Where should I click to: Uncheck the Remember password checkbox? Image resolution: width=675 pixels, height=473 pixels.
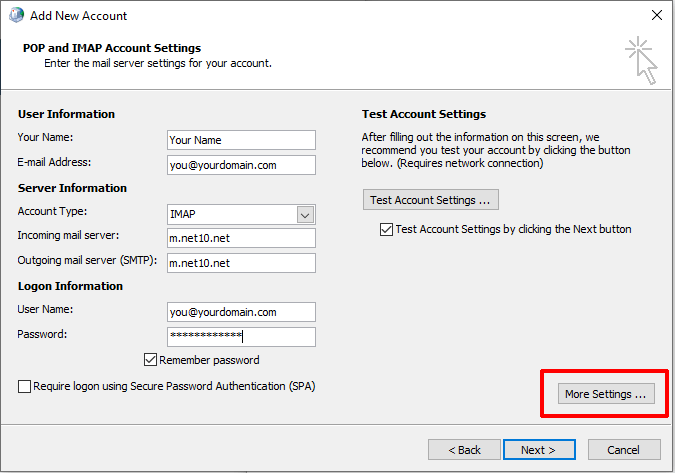(150, 359)
